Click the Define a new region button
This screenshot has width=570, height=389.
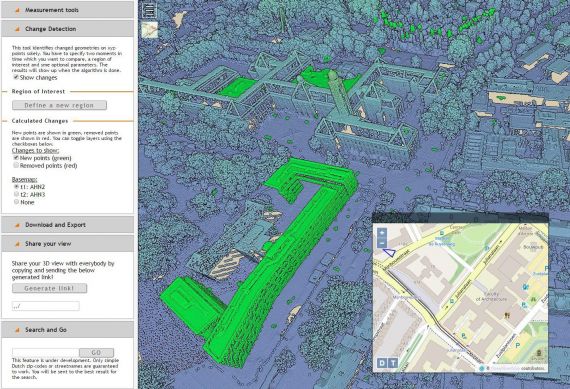point(59,105)
